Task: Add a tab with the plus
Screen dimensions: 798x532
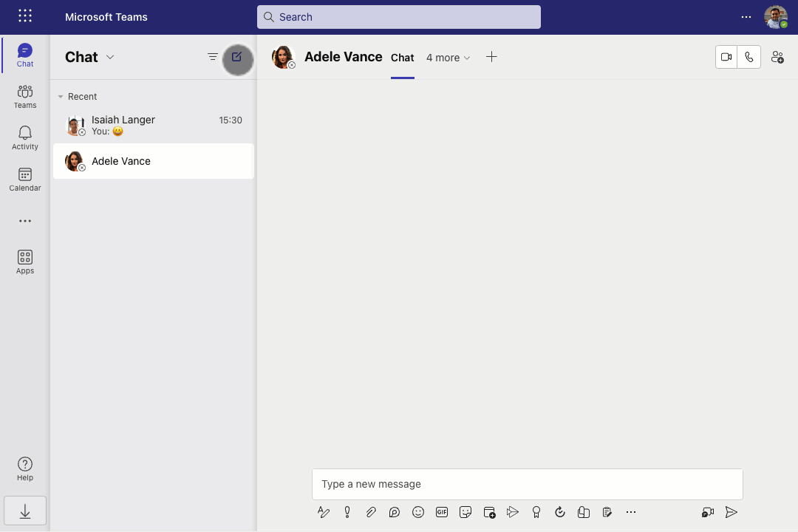Action: (x=491, y=57)
